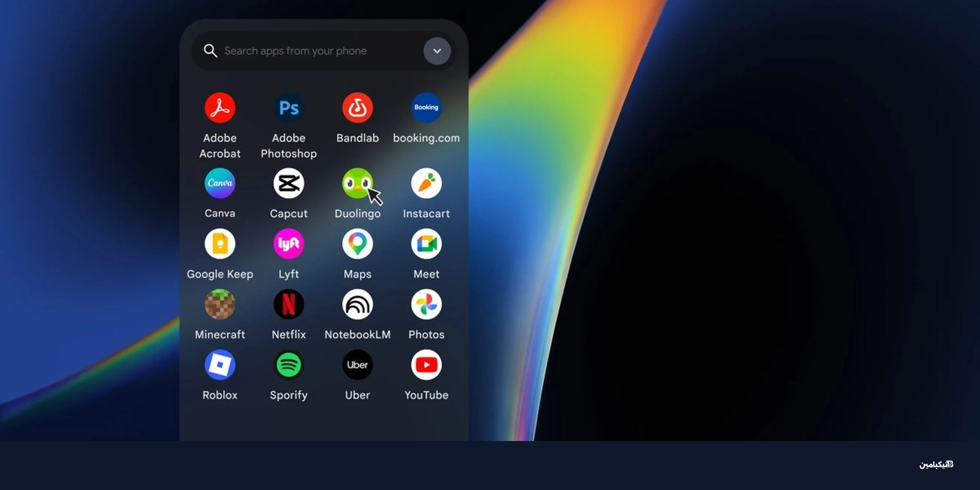Launch the Duolingo owl icon
This screenshot has width=980, height=490.
[x=358, y=183]
